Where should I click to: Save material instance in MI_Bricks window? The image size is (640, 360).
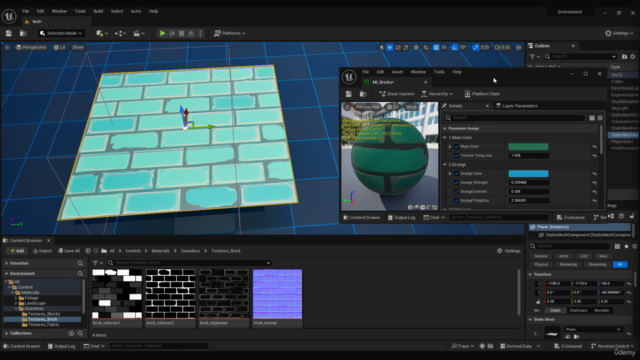[x=349, y=94]
